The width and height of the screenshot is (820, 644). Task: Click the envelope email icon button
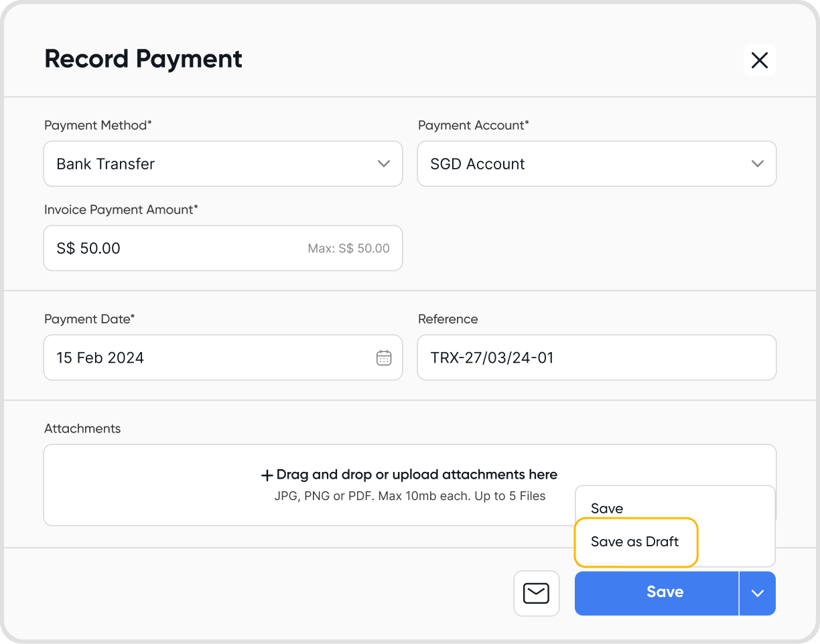click(536, 593)
